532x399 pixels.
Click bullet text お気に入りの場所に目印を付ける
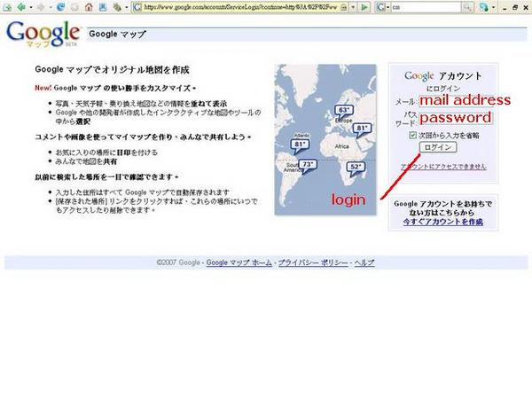(106, 153)
